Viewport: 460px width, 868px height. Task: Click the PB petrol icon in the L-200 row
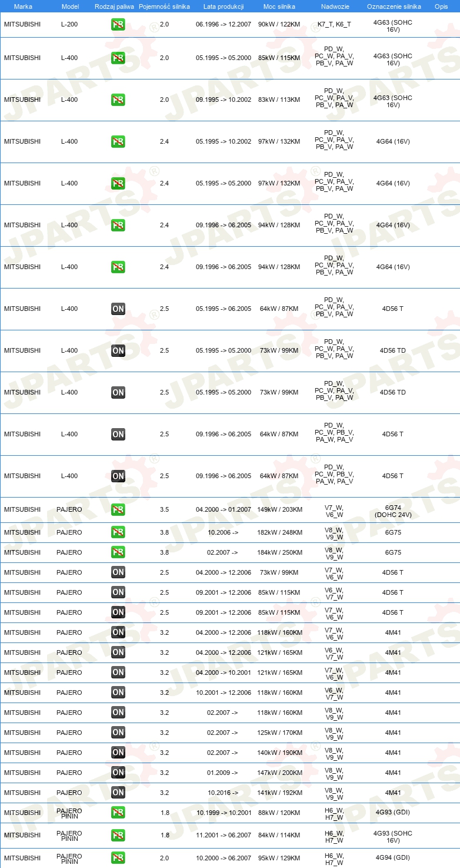click(x=118, y=25)
